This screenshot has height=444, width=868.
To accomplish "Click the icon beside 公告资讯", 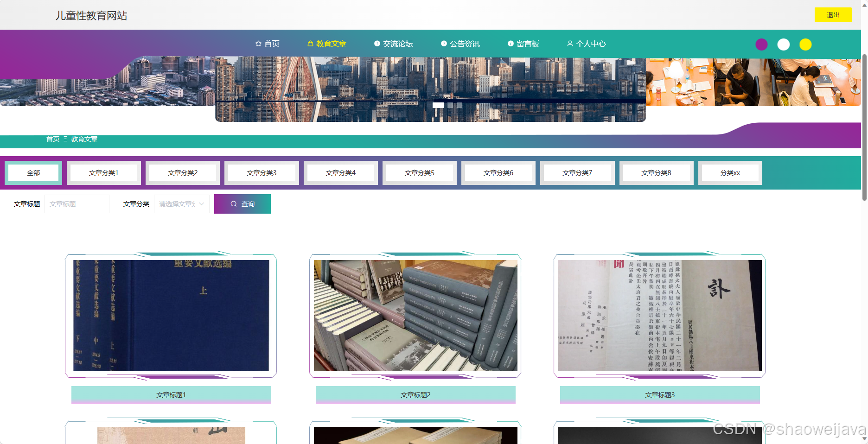I will pos(444,44).
